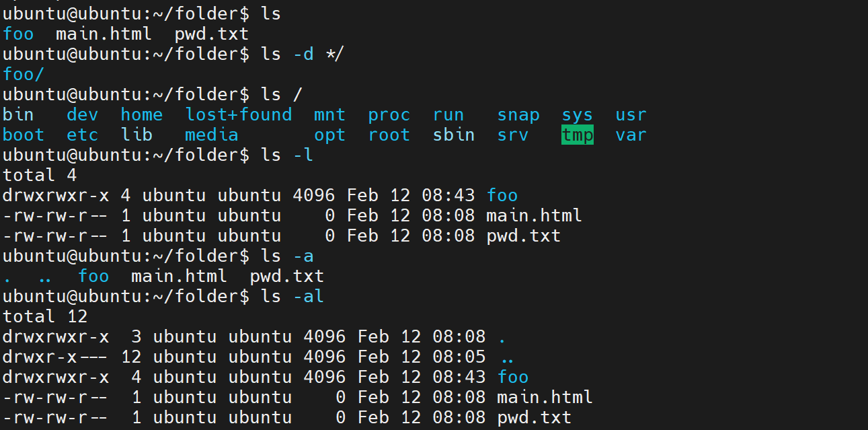Viewport: 868px width, 430px height.
Task: Click the etc directory entry
Action: [x=82, y=135]
